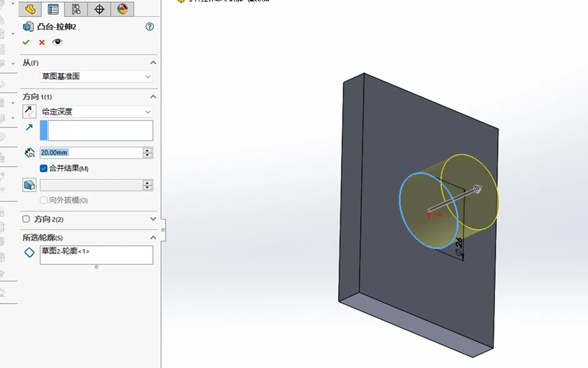588x368 pixels.
Task: Click the reverse direction arrow button
Action: 29,111
